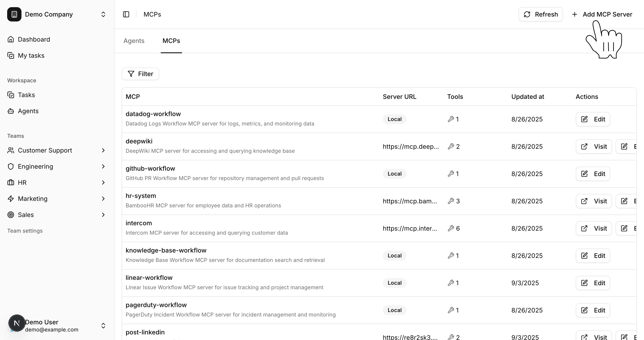Screen dimensions: 644x340
Task: Visit the deepwiki MCP server
Action: (593, 146)
